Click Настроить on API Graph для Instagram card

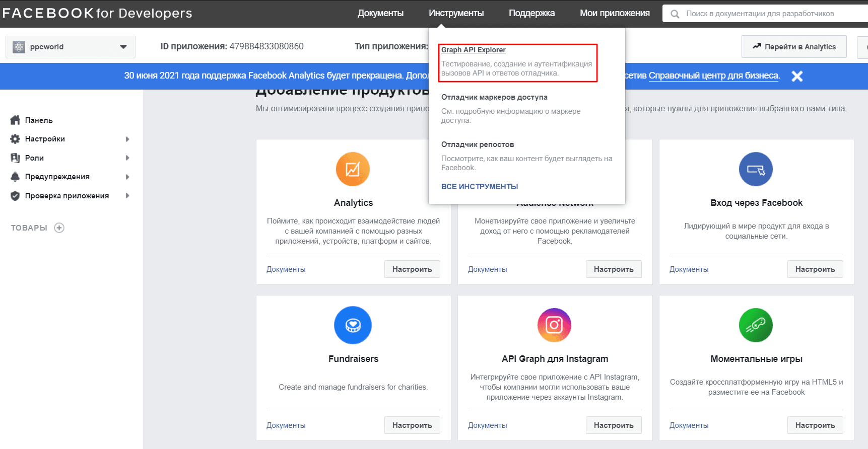click(x=614, y=425)
